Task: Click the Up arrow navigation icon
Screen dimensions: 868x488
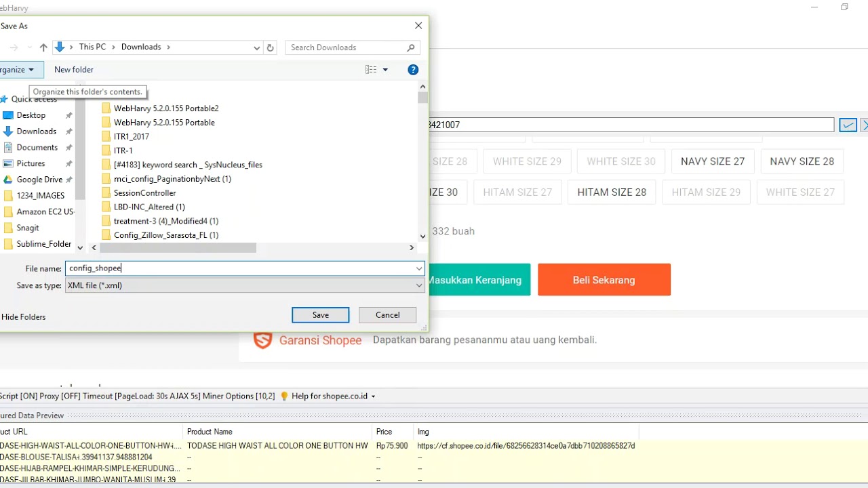Action: tap(43, 47)
